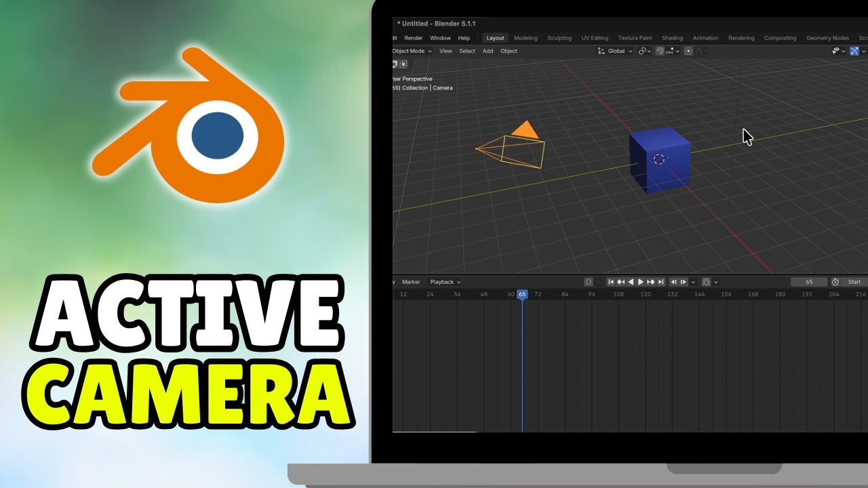Open the viewport View menu
Image resolution: width=868 pixels, height=488 pixels.
pyautogui.click(x=446, y=51)
